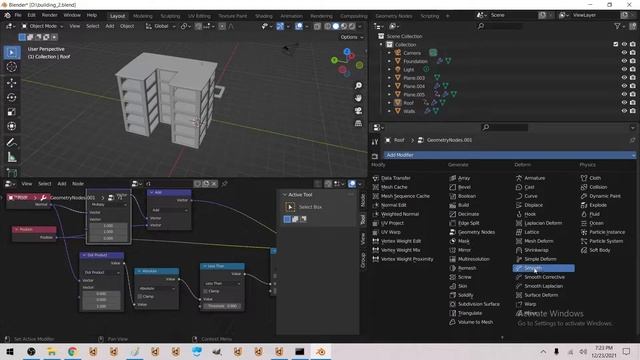Disable rendering for Plane.003 camera icon
Viewport: 640px width, 360px height.
[633, 78]
